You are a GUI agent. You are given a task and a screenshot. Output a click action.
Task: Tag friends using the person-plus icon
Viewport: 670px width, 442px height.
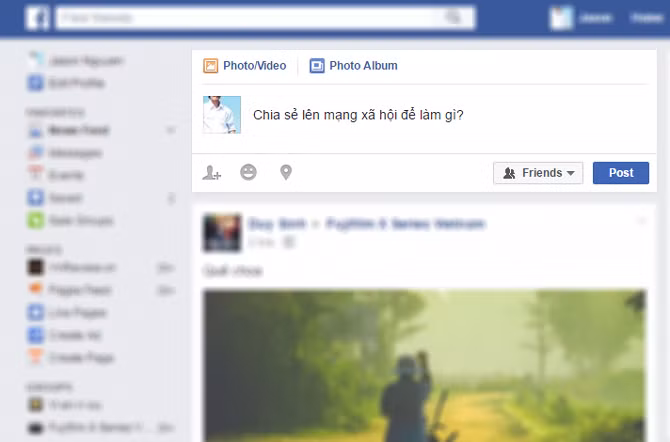click(x=211, y=173)
